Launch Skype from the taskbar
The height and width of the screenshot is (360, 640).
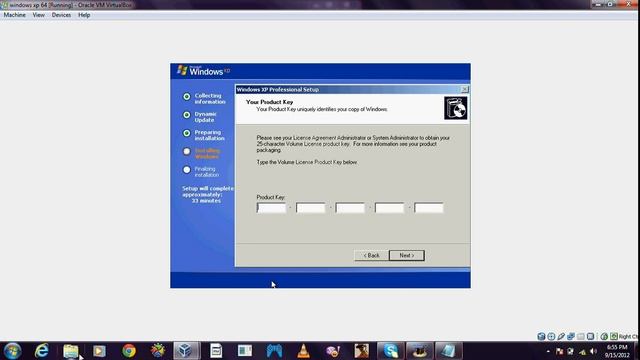[x=391, y=351]
